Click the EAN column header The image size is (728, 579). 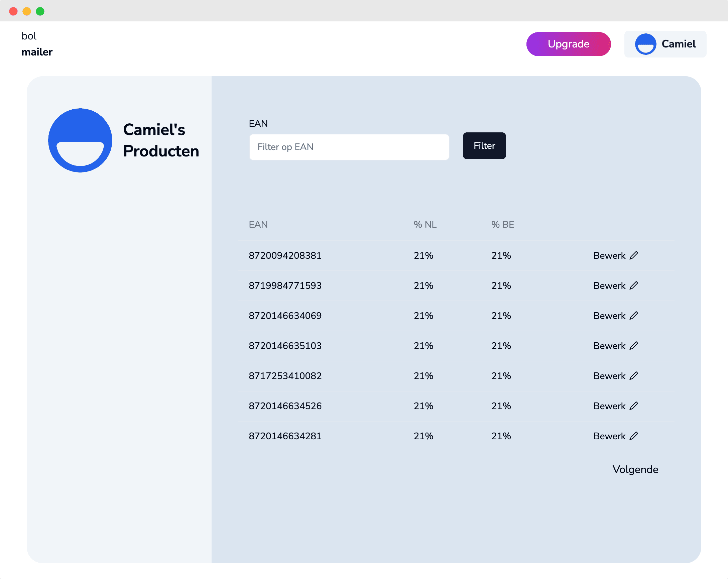[258, 225]
